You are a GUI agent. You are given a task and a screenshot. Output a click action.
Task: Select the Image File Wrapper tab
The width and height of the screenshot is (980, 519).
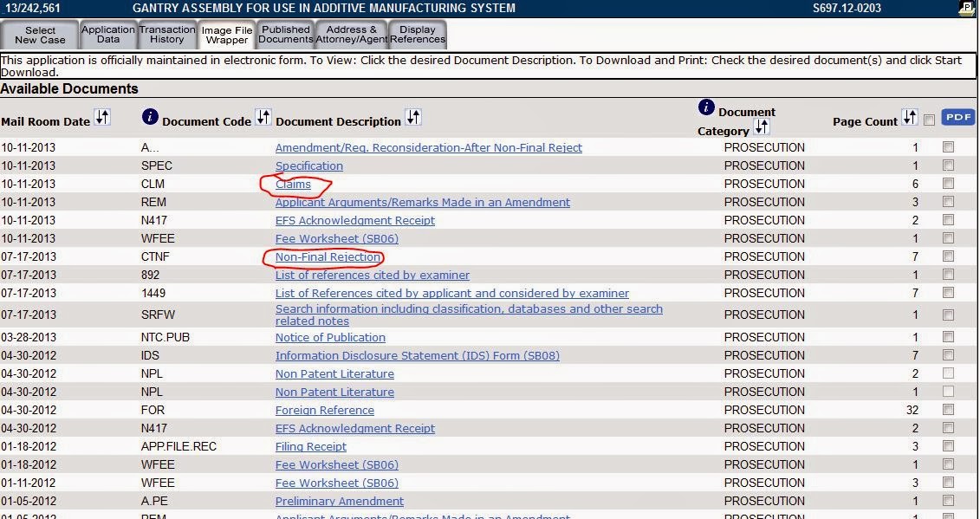click(227, 35)
